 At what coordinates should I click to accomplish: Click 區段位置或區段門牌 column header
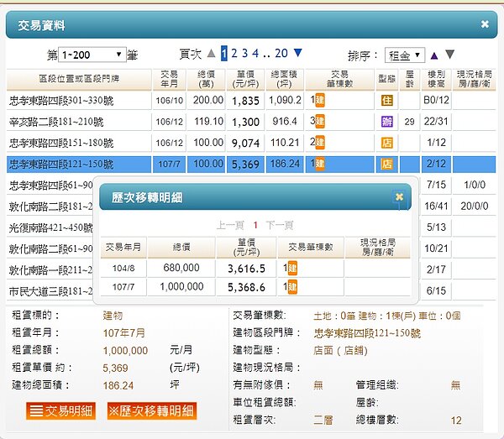pos(79,79)
